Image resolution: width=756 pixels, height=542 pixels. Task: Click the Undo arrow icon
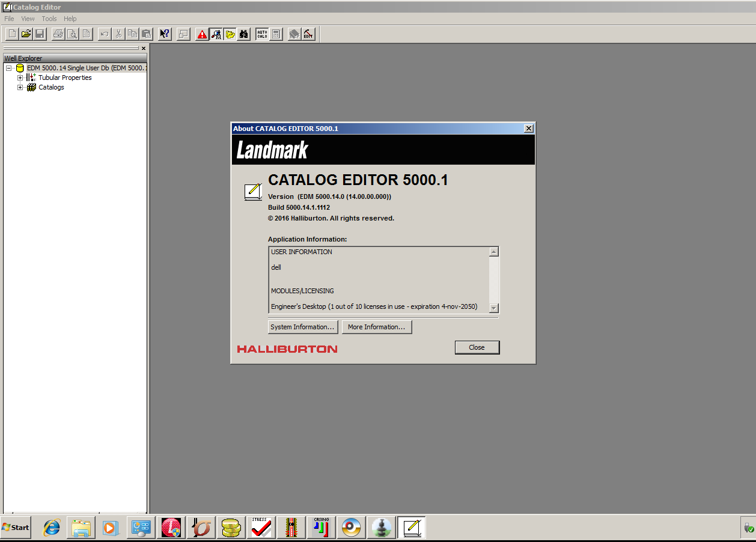[x=105, y=34]
